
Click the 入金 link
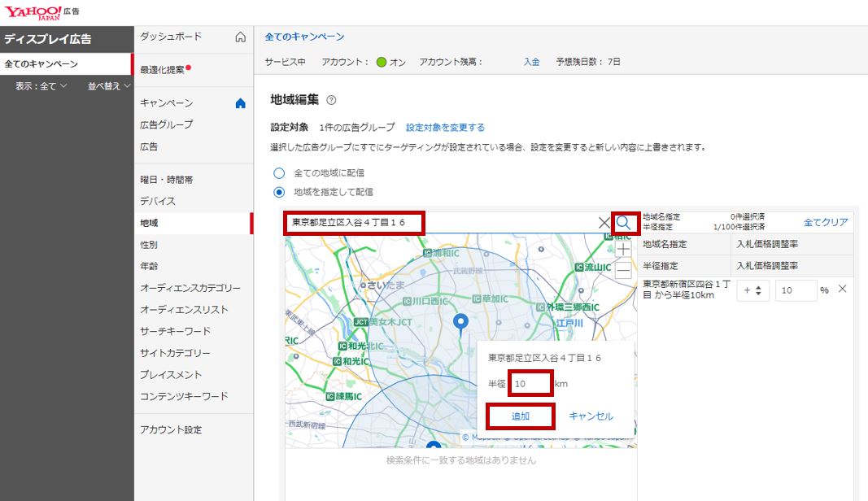point(531,62)
